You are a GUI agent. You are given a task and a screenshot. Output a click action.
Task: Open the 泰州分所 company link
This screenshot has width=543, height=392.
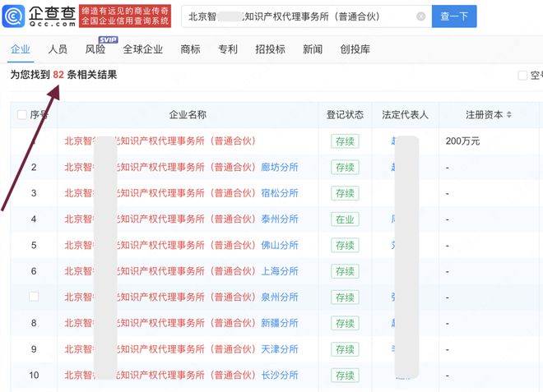[x=182, y=219]
